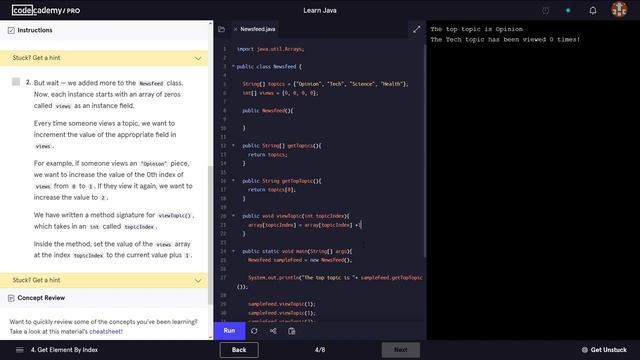Click the 4/8 progress indicator

click(x=320, y=350)
